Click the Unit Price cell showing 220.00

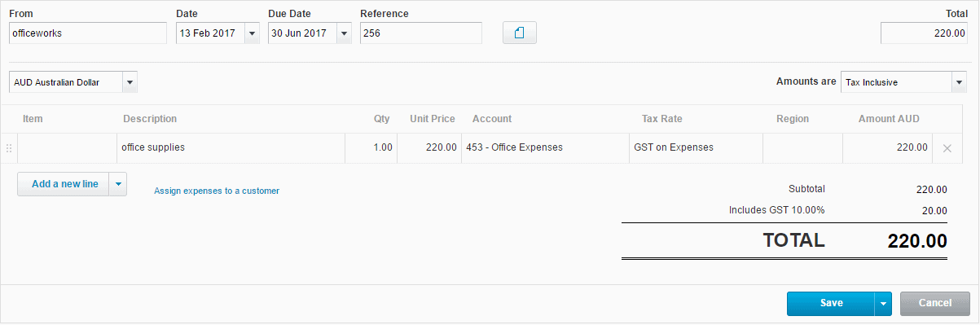(429, 148)
